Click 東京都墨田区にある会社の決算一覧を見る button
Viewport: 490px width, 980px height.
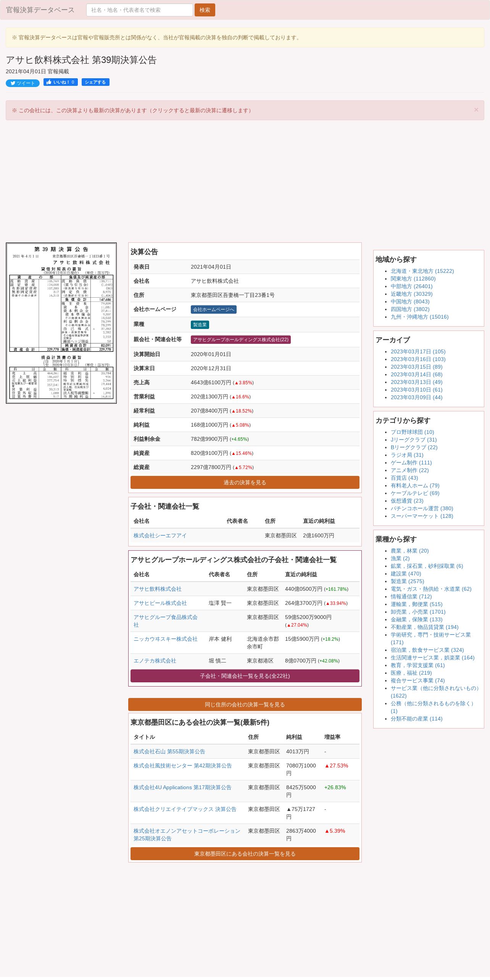click(x=245, y=854)
